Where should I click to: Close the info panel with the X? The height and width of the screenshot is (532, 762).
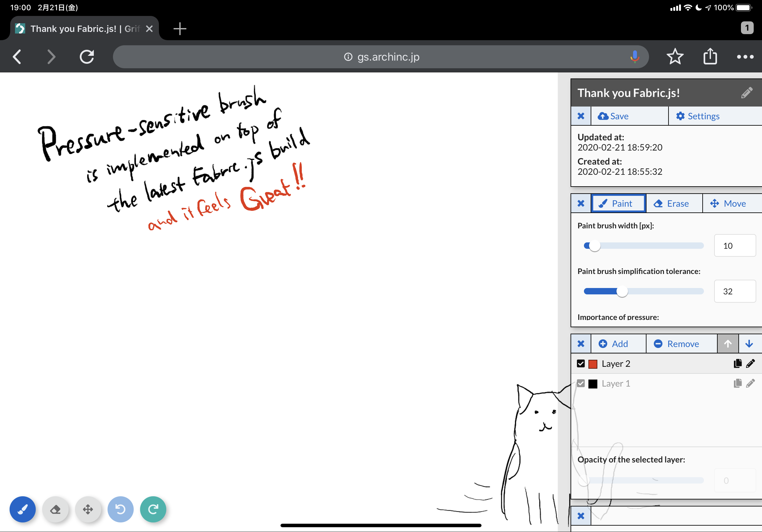(x=581, y=116)
